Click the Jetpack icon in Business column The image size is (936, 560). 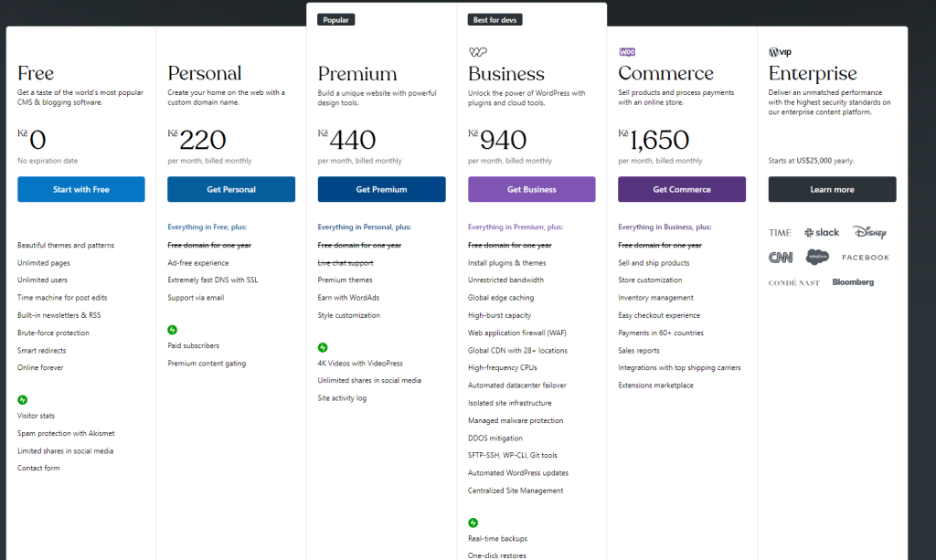[473, 523]
